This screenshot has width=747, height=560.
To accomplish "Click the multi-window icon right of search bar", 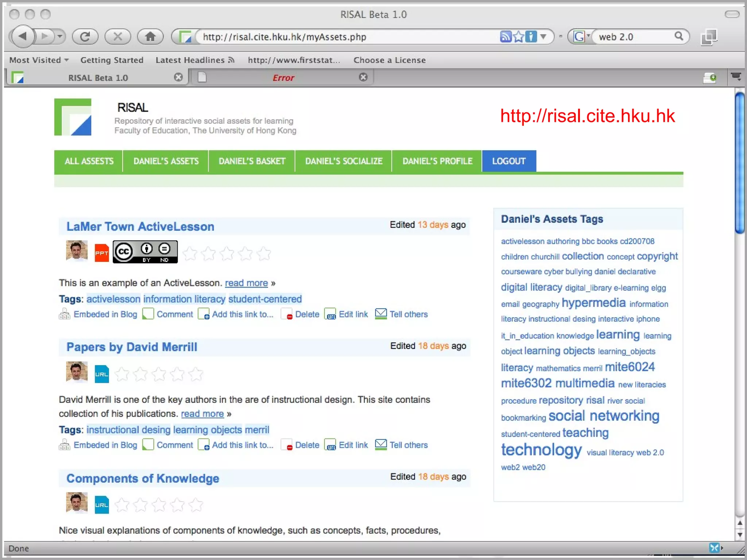I will tap(709, 37).
